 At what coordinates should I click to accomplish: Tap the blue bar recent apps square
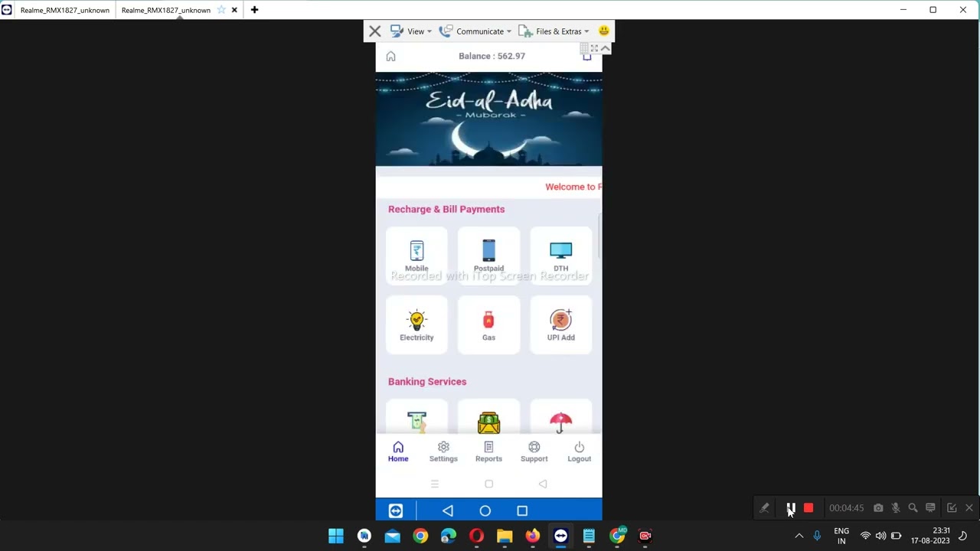pyautogui.click(x=522, y=510)
